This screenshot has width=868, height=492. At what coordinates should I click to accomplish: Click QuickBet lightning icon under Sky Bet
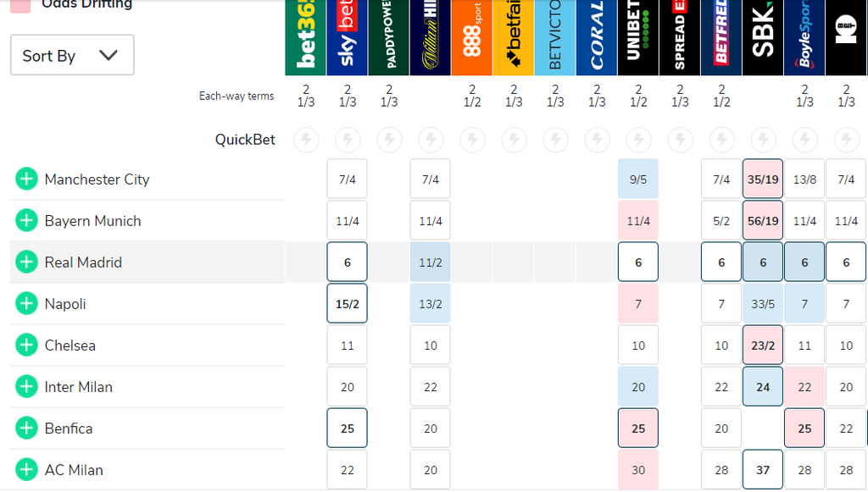[x=348, y=140]
